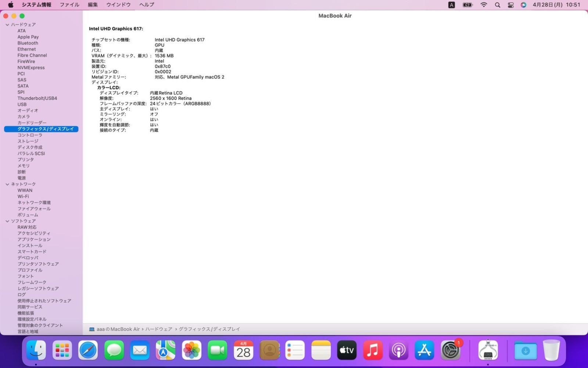Click System Information icon in the Dock

[x=488, y=350]
